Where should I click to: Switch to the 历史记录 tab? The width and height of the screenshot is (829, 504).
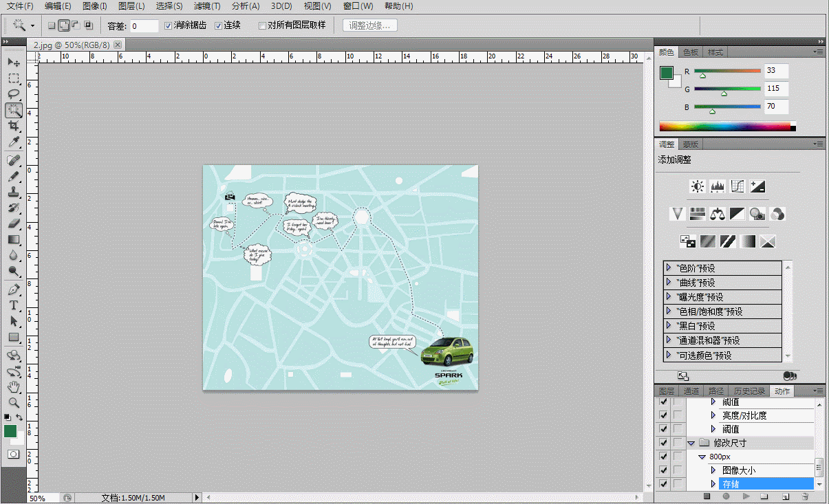coord(748,391)
